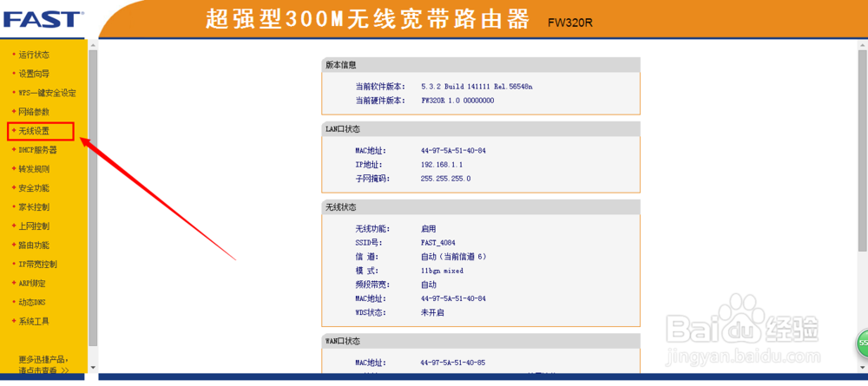Open DHCP服务器 menu item
868x386 pixels.
coord(37,150)
